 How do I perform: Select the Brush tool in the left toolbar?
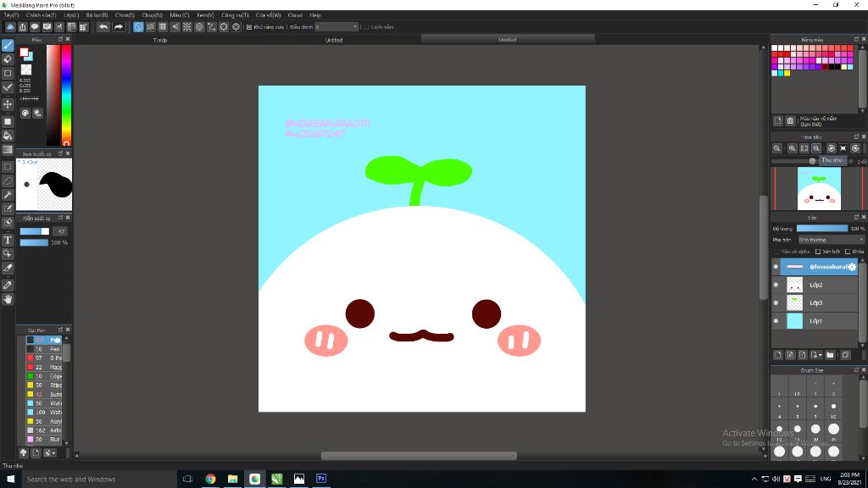(x=8, y=46)
